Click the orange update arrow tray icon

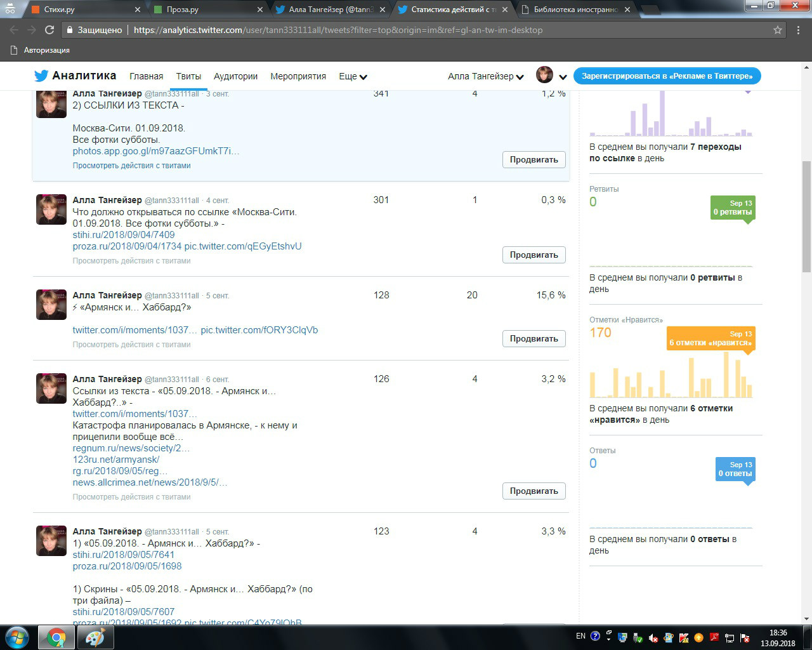[699, 638]
